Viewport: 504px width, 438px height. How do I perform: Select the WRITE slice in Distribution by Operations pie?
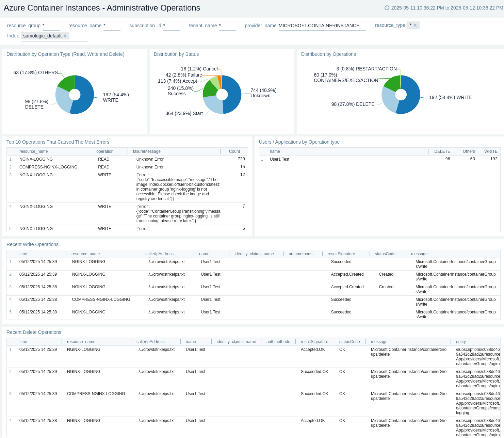click(412, 95)
